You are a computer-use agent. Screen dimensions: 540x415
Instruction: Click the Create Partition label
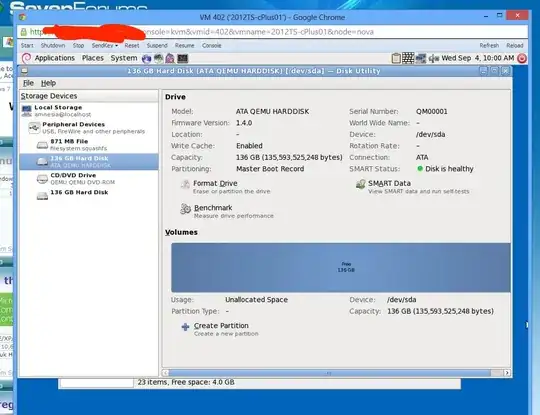click(221, 325)
